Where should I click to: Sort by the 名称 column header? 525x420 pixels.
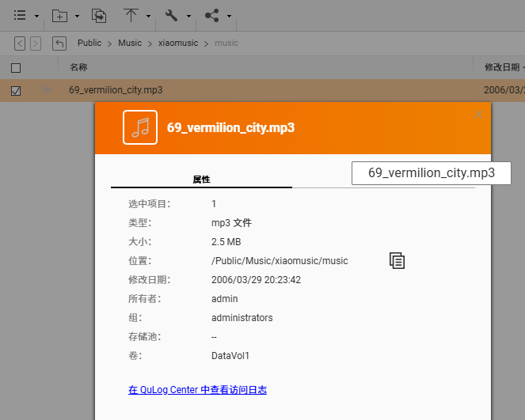[78, 68]
